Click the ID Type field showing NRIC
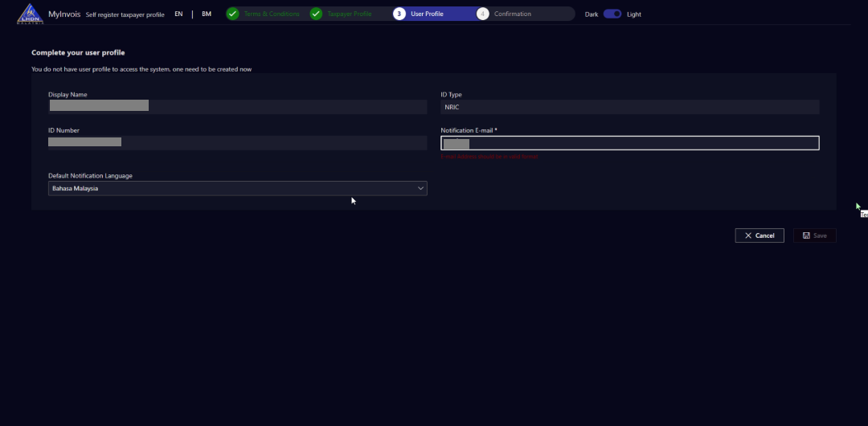Viewport: 868px width, 426px height. 629,107
